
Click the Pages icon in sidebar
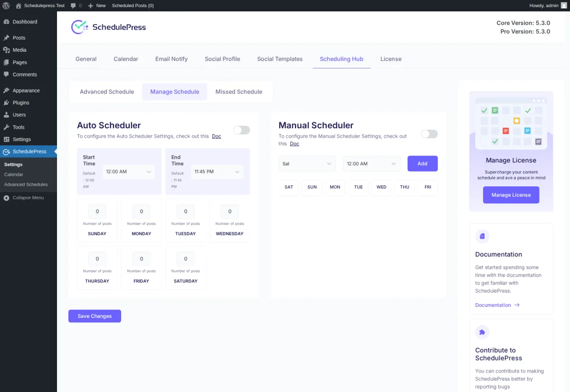[x=6, y=62]
